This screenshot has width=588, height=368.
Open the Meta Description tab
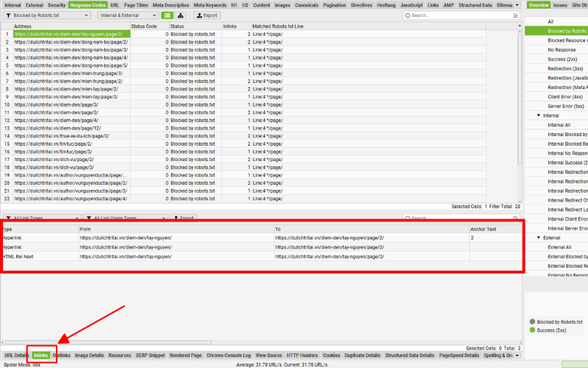click(x=171, y=5)
